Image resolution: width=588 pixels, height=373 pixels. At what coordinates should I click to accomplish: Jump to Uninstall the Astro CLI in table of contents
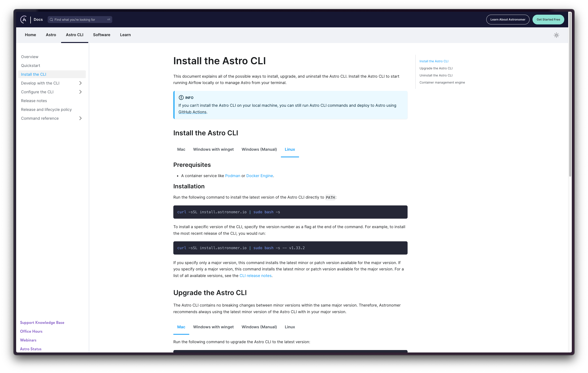point(436,75)
